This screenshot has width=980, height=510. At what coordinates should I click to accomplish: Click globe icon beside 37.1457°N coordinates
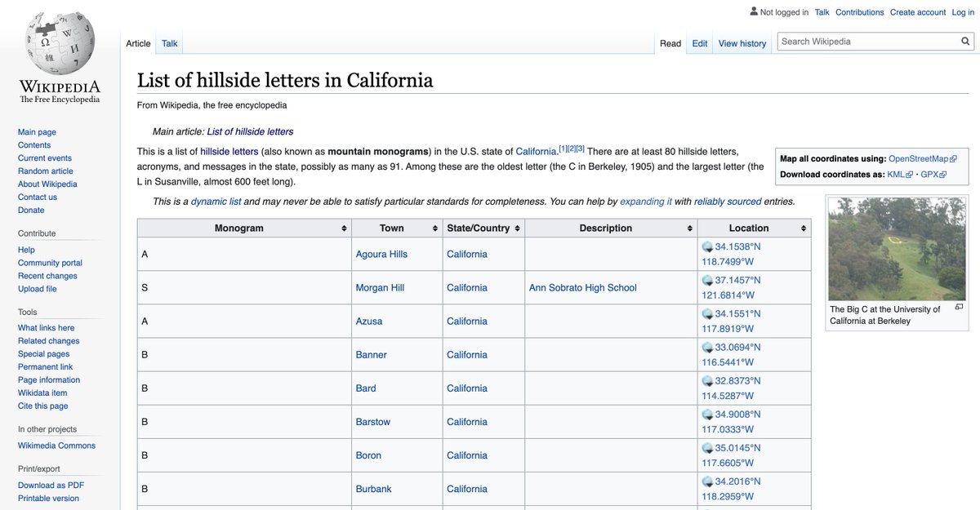click(707, 280)
